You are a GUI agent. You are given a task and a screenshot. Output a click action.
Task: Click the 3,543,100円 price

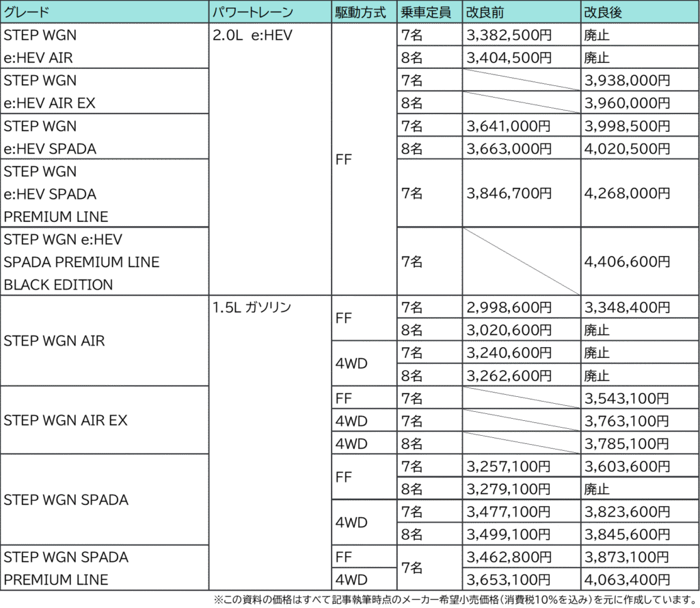[627, 399]
